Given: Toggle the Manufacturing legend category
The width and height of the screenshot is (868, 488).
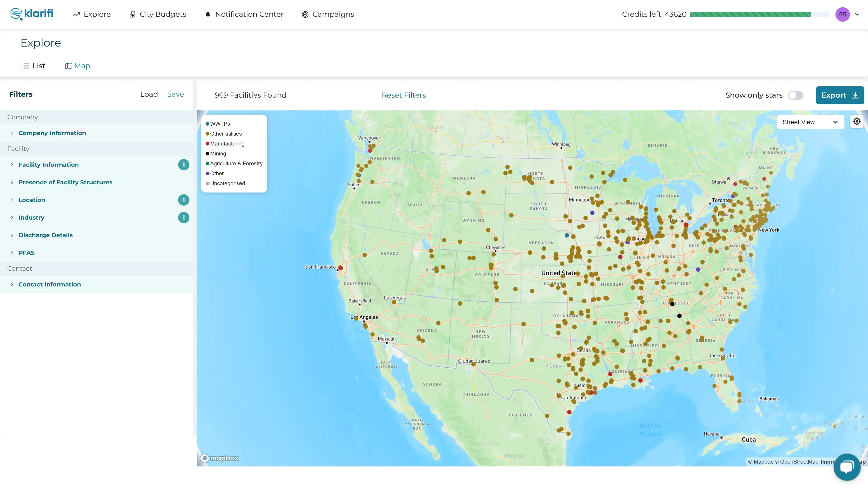Looking at the screenshot, I should (227, 143).
